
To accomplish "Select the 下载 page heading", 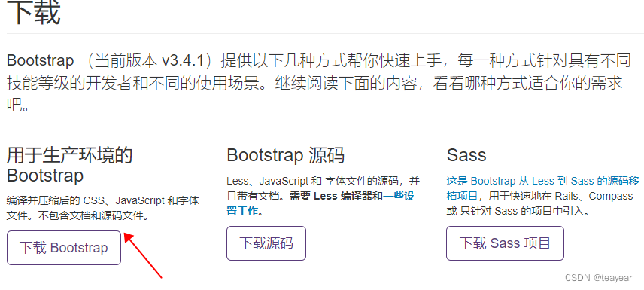I will [x=34, y=12].
